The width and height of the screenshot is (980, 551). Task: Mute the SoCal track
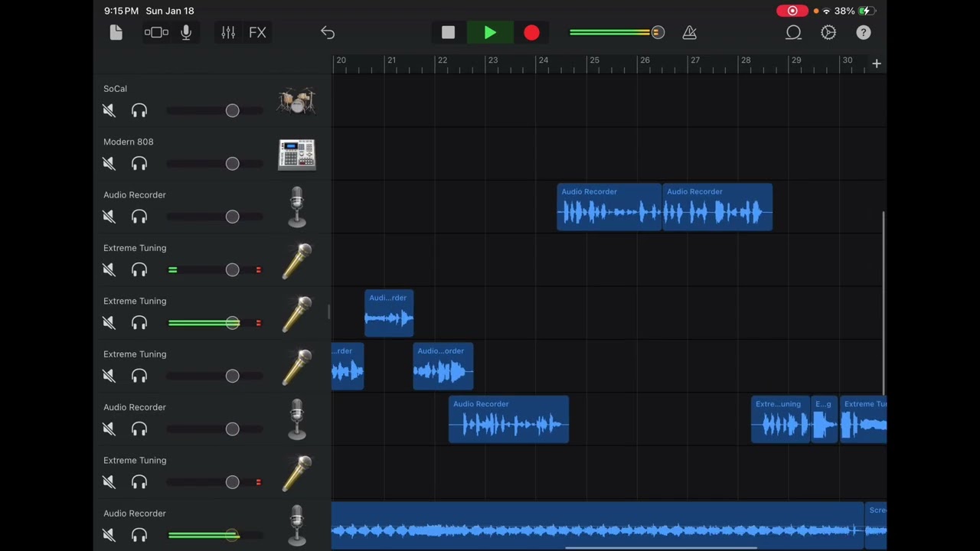click(109, 111)
